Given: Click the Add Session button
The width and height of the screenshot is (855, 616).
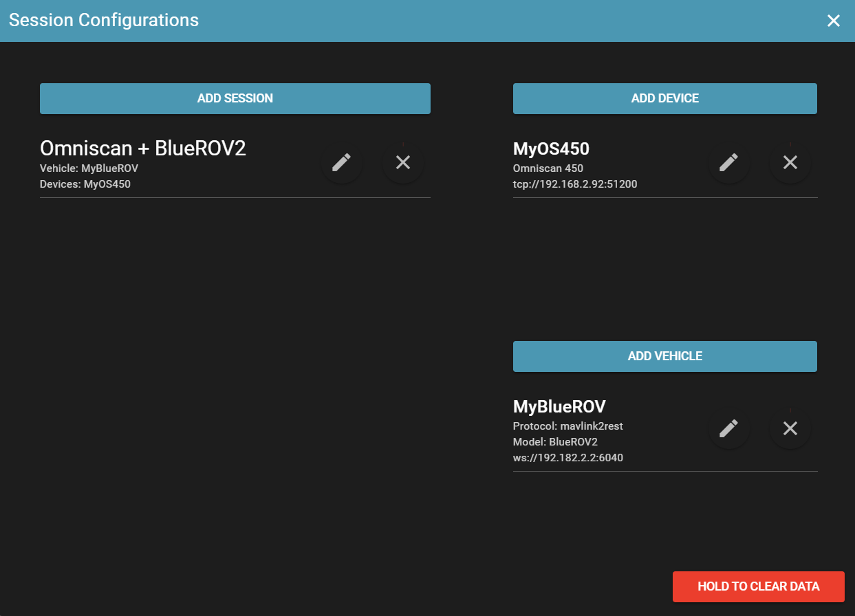Looking at the screenshot, I should coord(235,98).
